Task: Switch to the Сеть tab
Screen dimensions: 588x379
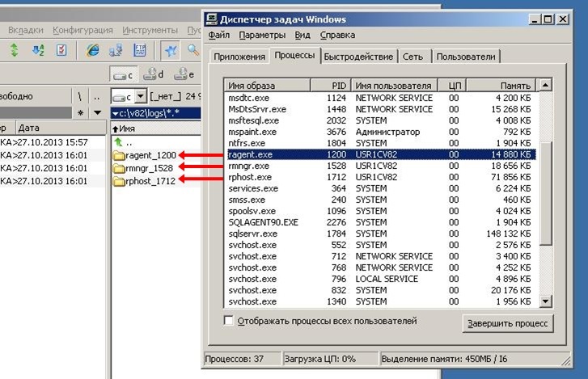Action: [x=412, y=57]
